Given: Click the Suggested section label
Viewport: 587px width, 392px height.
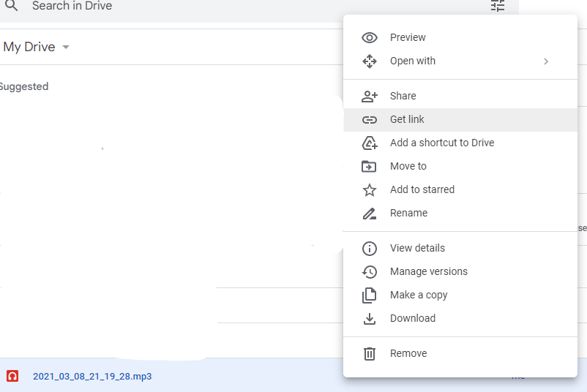Looking at the screenshot, I should (x=24, y=87).
